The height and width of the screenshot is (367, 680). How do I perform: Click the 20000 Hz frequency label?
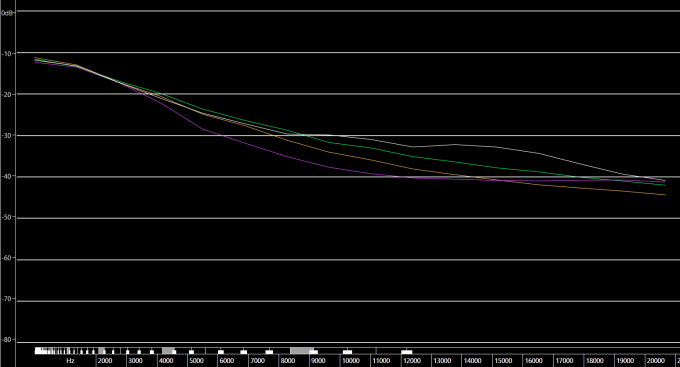[x=656, y=361]
